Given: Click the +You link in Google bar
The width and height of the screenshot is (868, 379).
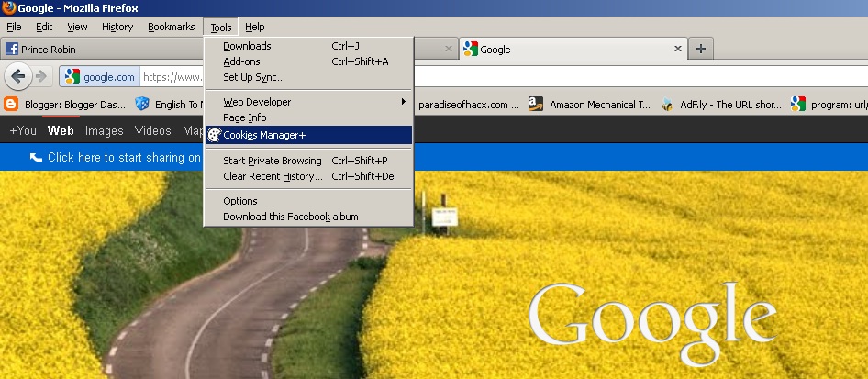Looking at the screenshot, I should tap(23, 130).
